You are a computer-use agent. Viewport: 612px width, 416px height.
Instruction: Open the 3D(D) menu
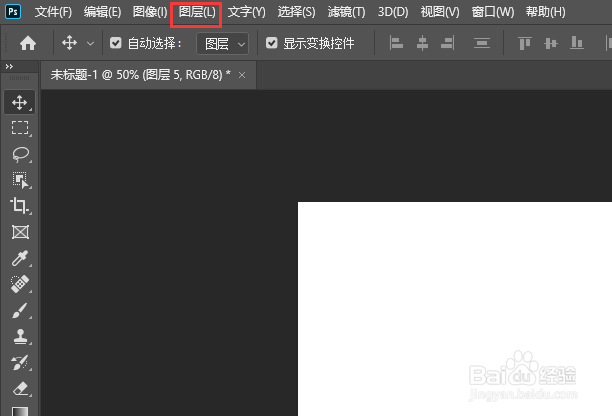tap(393, 12)
